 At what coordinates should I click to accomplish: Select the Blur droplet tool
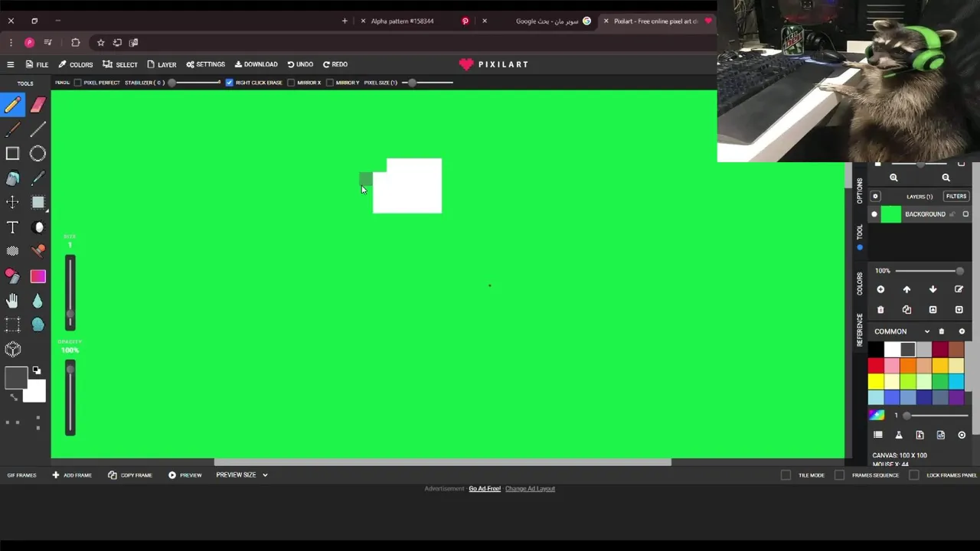(38, 301)
